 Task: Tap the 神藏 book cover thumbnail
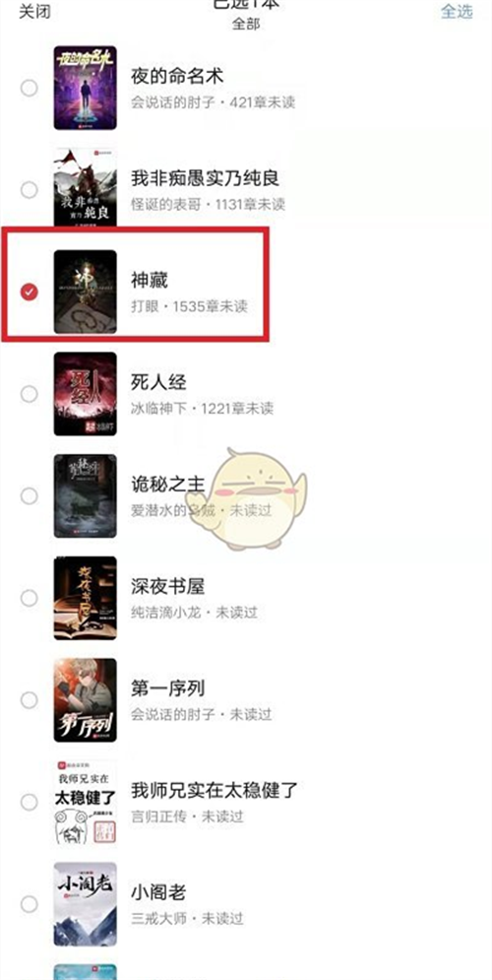[x=85, y=292]
